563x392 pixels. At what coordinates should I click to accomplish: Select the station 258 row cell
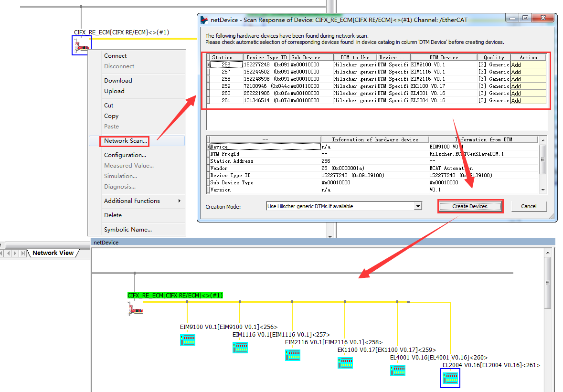click(x=226, y=79)
